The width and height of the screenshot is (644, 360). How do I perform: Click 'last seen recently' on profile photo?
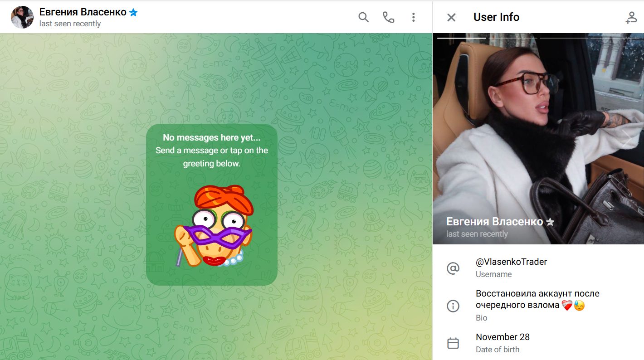tap(477, 234)
